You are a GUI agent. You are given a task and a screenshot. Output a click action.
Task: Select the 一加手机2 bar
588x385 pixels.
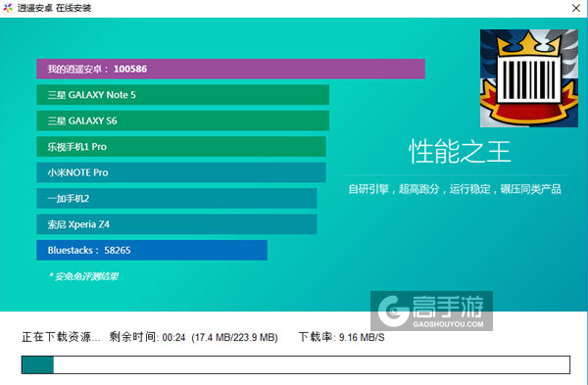coord(176,198)
